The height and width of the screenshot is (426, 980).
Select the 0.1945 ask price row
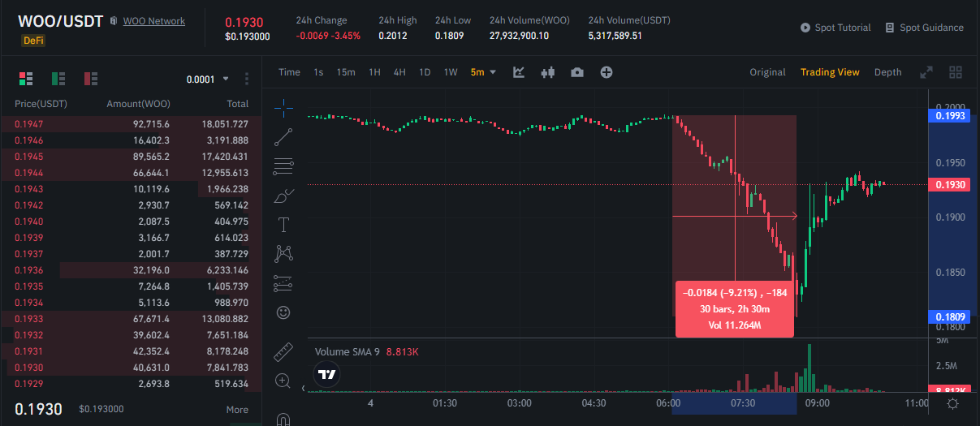pos(131,157)
